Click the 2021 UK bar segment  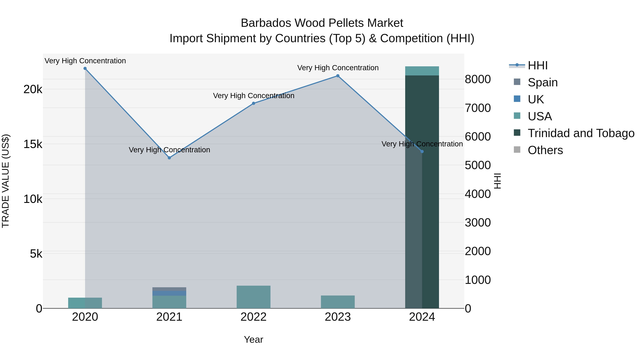(169, 293)
